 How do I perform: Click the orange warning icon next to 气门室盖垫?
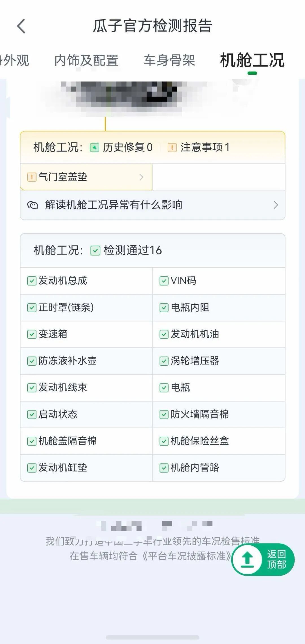pos(32,177)
